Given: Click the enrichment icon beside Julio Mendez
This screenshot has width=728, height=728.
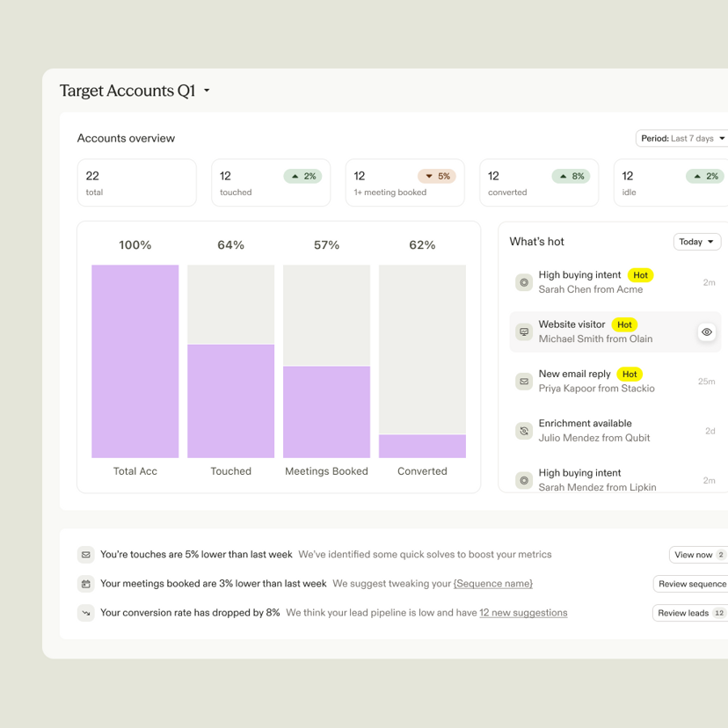Looking at the screenshot, I should 524,431.
